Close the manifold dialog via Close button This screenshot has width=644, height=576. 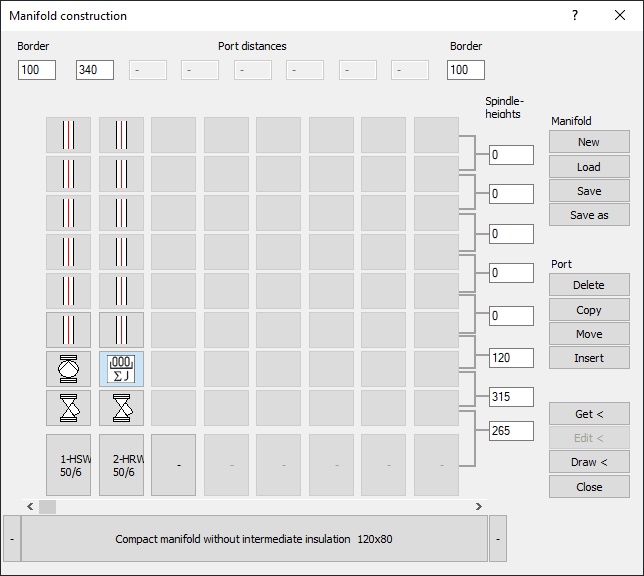click(589, 487)
